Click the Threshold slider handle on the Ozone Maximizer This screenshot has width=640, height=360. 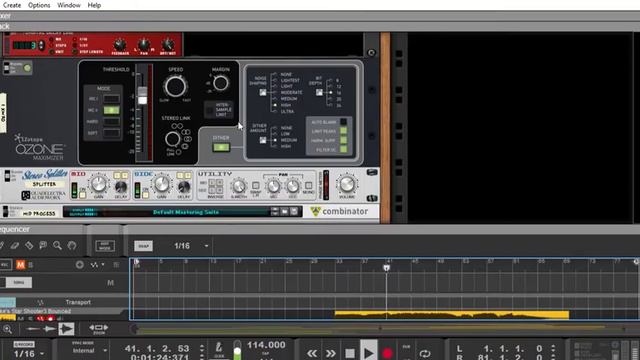[142, 95]
